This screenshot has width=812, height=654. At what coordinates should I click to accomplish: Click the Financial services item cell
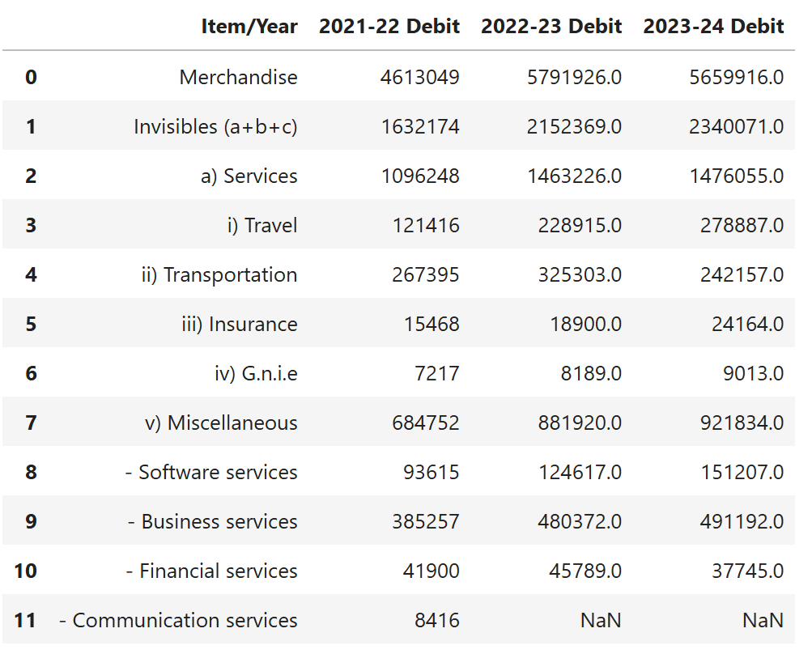point(211,571)
